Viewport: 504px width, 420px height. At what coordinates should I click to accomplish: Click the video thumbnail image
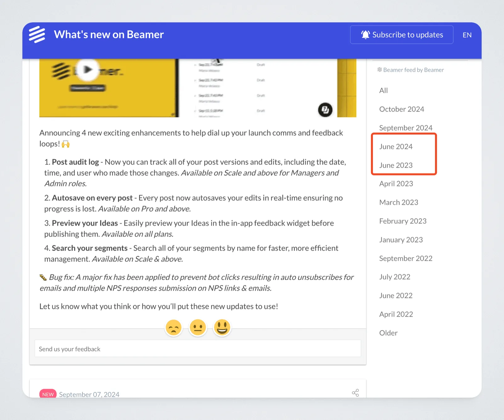198,88
